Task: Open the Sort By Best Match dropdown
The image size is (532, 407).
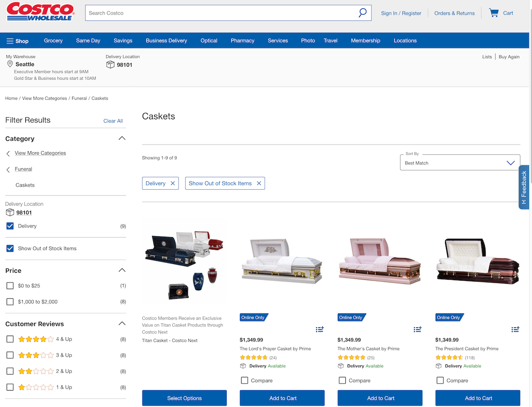Action: 460,163
